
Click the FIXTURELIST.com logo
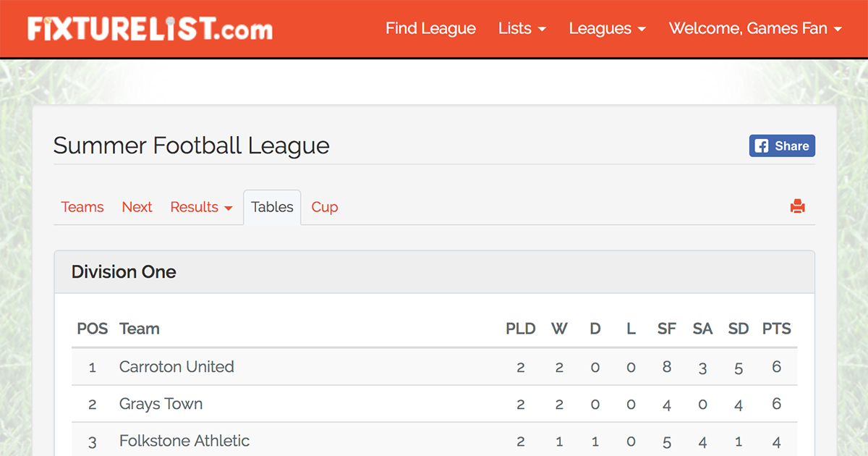click(x=148, y=28)
